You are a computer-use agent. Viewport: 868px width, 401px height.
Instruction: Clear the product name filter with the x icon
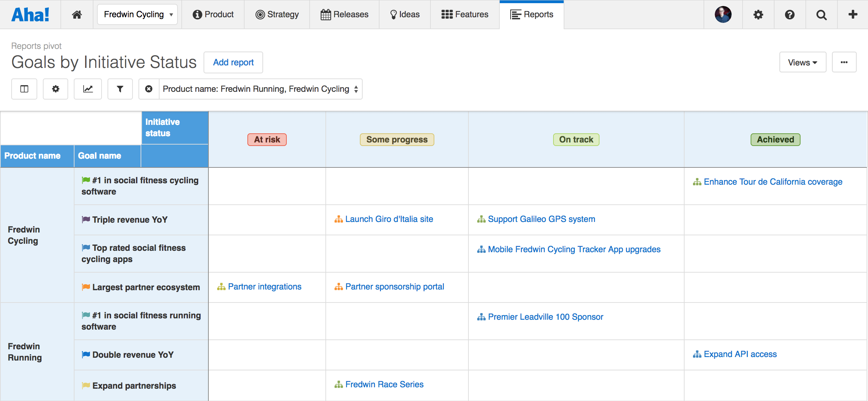coord(148,89)
